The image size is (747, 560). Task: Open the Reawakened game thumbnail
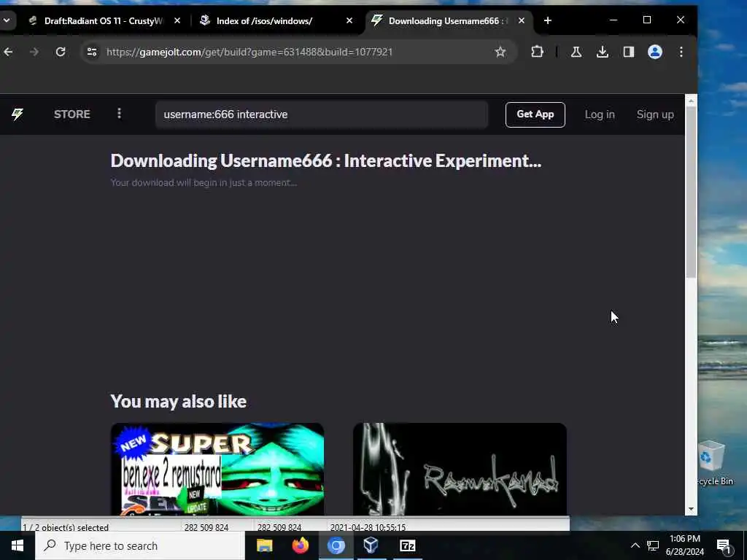click(x=460, y=469)
